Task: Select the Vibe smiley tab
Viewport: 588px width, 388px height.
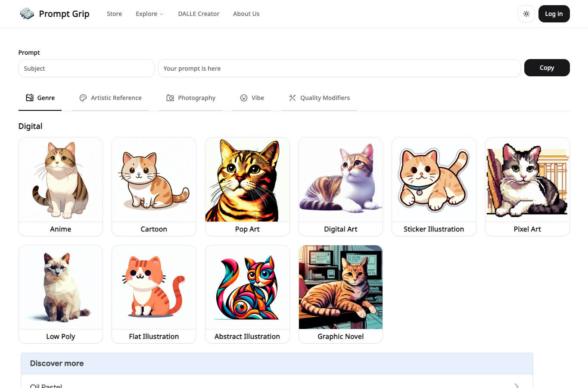Action: point(252,98)
